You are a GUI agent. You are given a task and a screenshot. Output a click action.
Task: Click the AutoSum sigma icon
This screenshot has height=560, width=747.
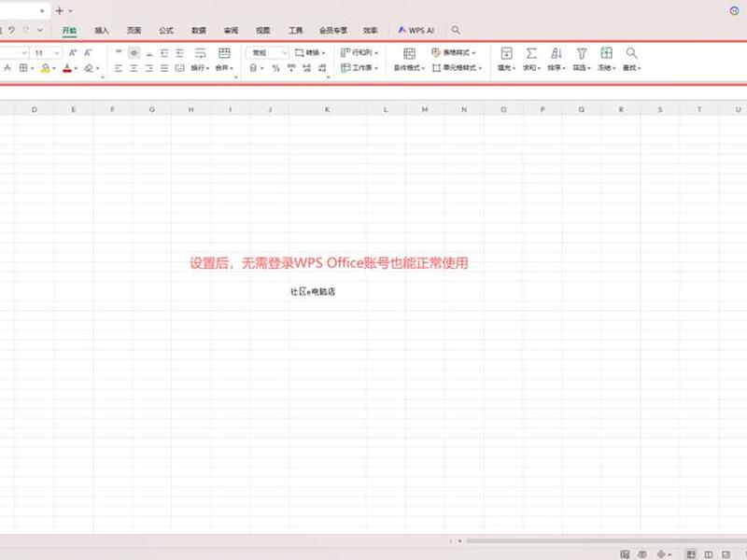(531, 53)
